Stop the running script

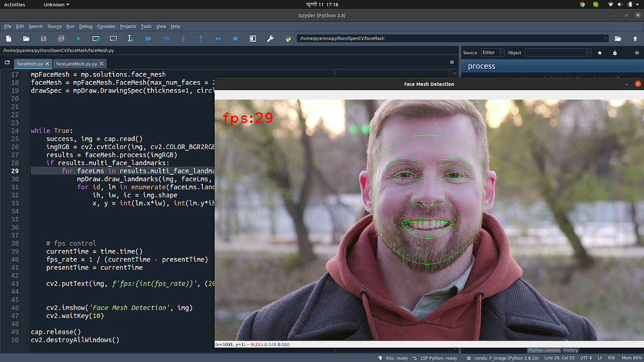[235, 39]
